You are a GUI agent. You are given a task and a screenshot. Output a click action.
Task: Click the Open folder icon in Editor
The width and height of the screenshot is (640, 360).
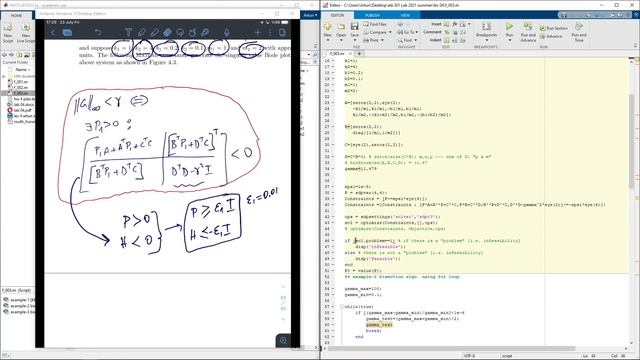(341, 27)
